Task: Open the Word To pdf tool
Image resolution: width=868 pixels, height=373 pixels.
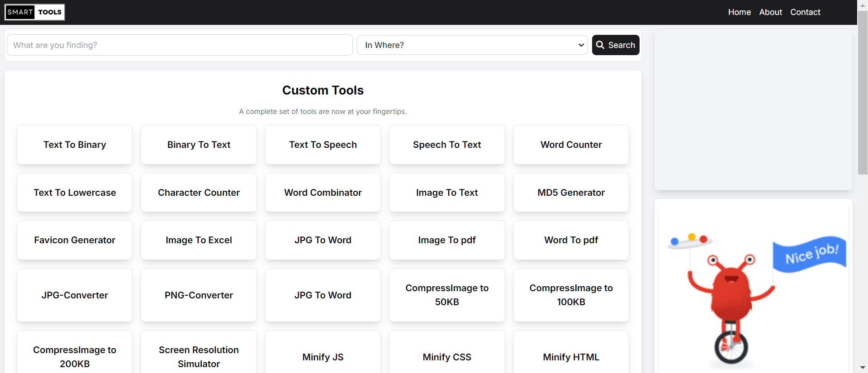Action: click(x=571, y=240)
